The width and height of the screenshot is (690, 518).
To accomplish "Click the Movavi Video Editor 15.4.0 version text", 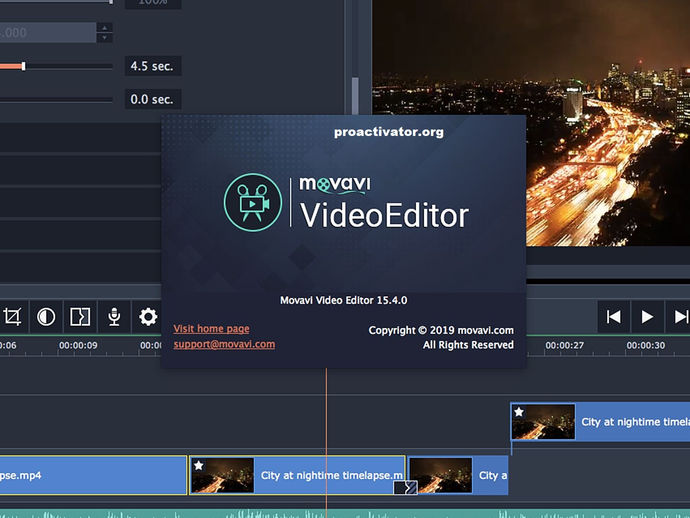I will pyautogui.click(x=344, y=301).
